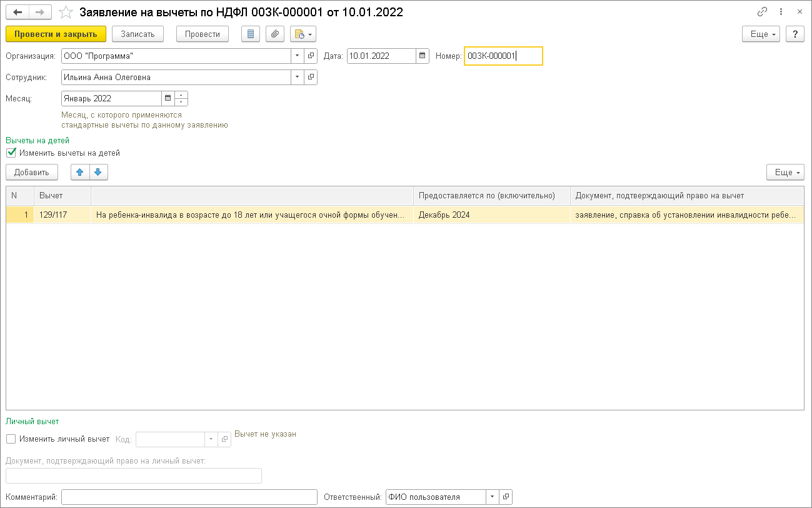The image size is (812, 508).
Task: Open the Ответственный record card
Action: [x=506, y=497]
